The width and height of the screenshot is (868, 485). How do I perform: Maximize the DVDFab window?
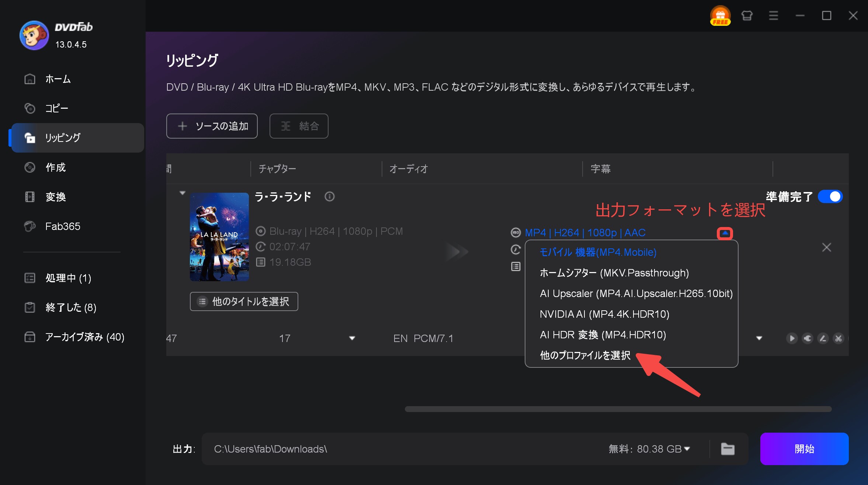coord(826,15)
